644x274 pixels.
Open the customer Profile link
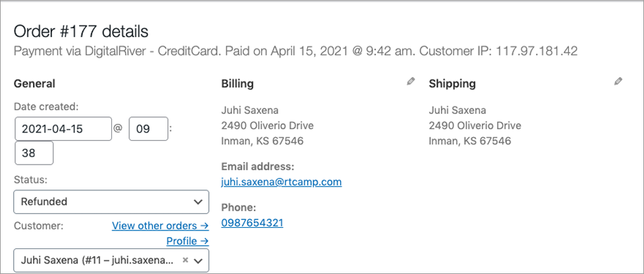[x=187, y=241]
